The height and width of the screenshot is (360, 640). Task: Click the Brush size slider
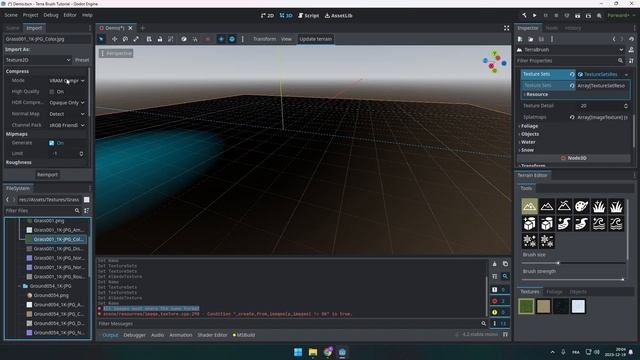click(573, 263)
